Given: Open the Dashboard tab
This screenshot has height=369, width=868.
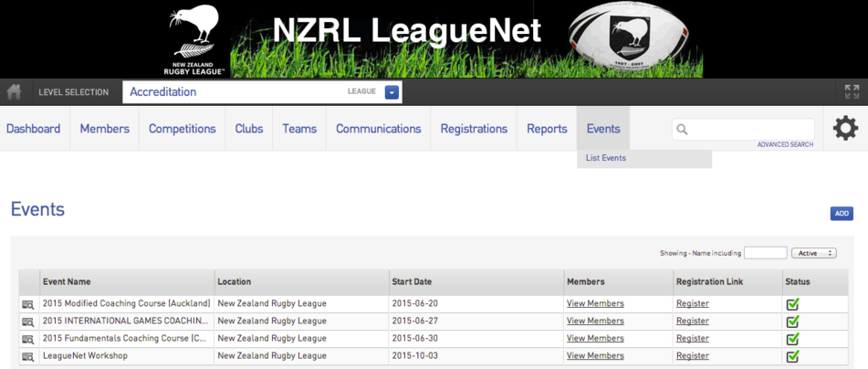Looking at the screenshot, I should (33, 129).
